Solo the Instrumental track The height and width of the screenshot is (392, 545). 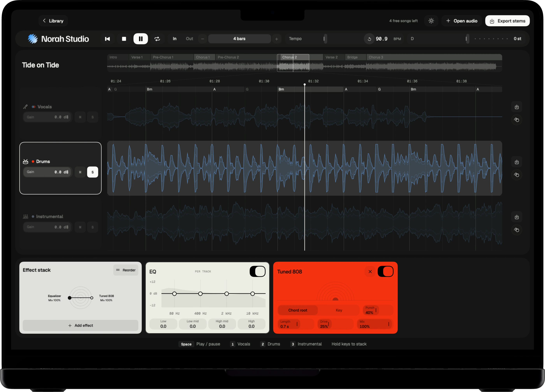click(92, 227)
